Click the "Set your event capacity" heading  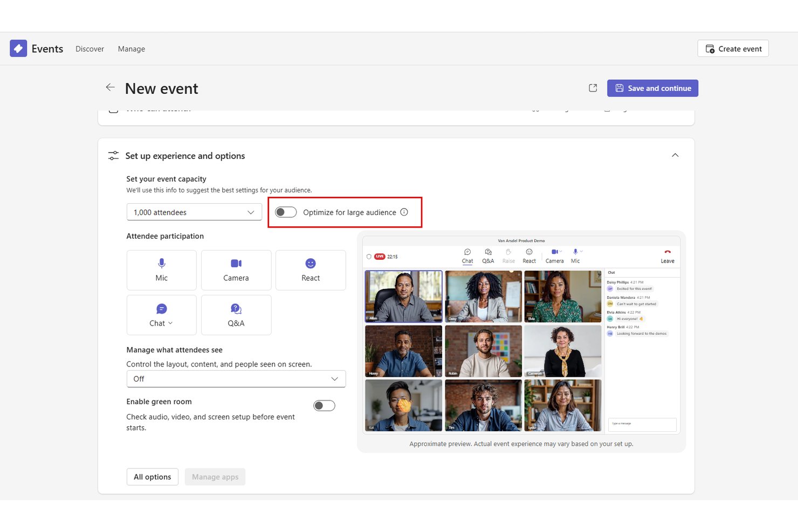pos(166,179)
